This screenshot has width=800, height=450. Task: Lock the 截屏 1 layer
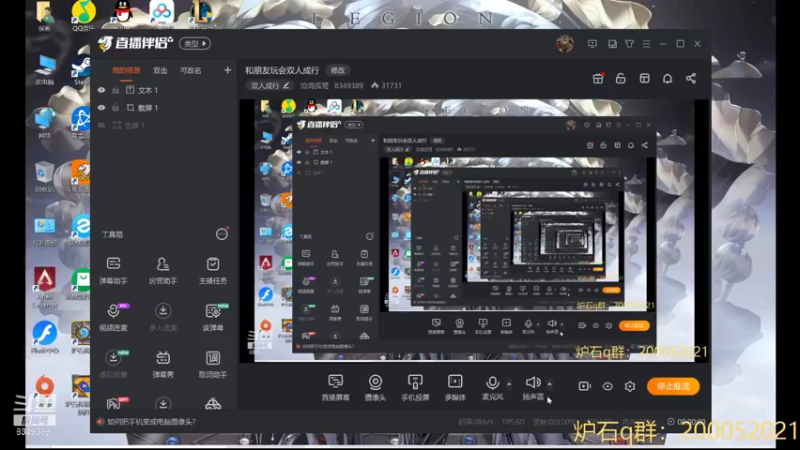click(116, 108)
